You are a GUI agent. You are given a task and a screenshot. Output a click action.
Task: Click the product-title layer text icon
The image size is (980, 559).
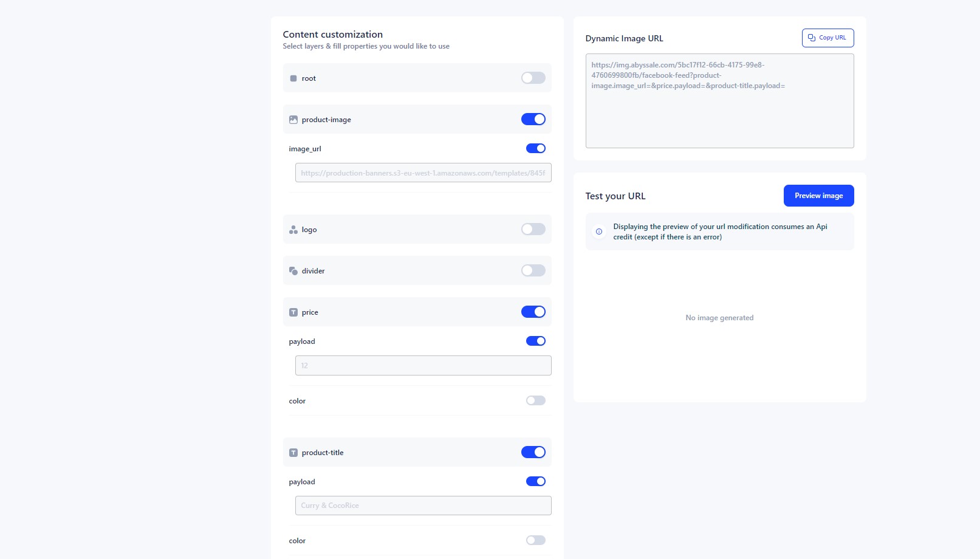(293, 453)
